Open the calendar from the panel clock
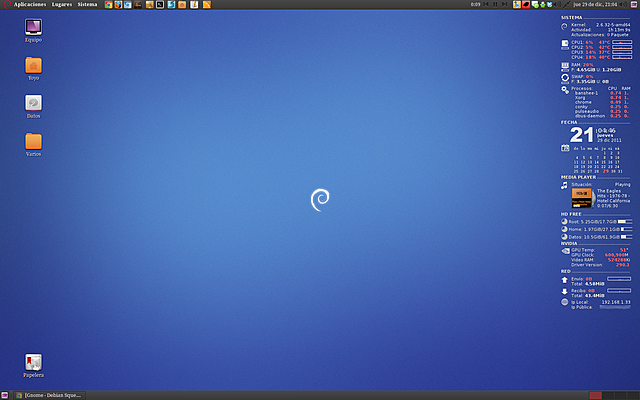The image size is (640, 400). tap(595, 4)
